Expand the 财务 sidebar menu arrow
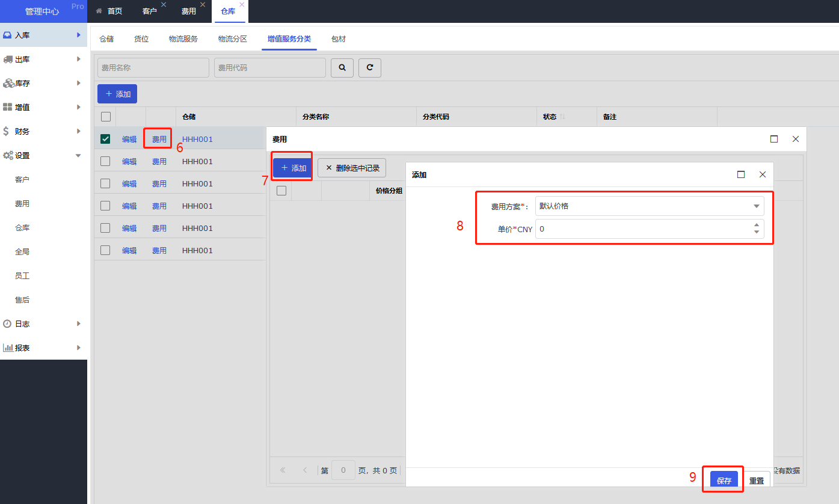This screenshot has height=504, width=839. click(x=79, y=131)
